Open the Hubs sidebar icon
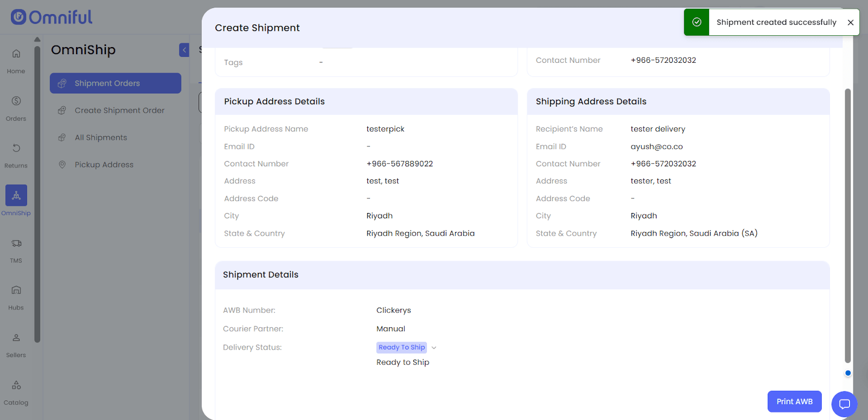868x420 pixels. pyautogui.click(x=16, y=290)
